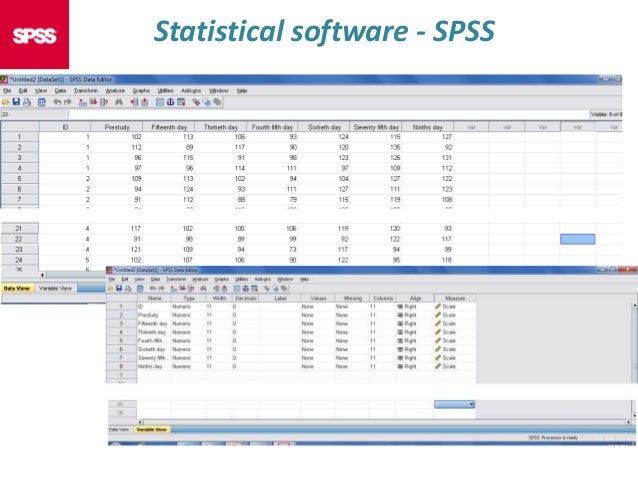Screen dimensions: 638x479
Task: Open Dialog Recall in Data View window toolbar
Action: click(x=42, y=102)
